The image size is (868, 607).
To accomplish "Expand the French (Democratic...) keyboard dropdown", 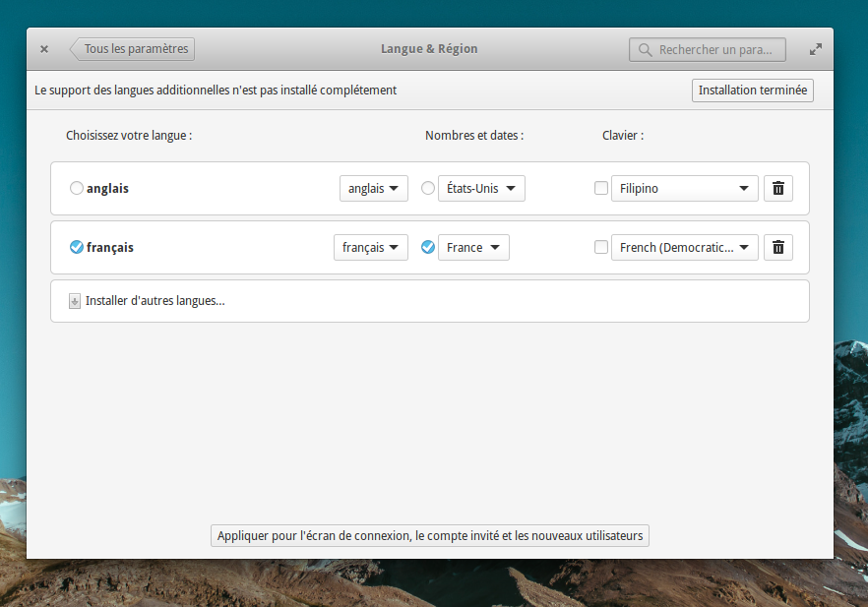I will coord(684,247).
